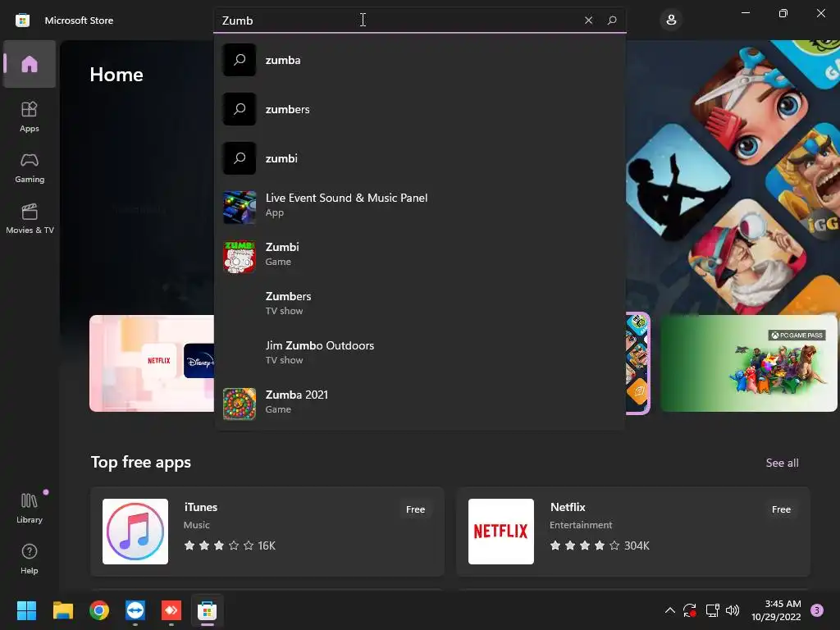Open Movies & TV section
The width and height of the screenshot is (840, 630).
click(29, 218)
